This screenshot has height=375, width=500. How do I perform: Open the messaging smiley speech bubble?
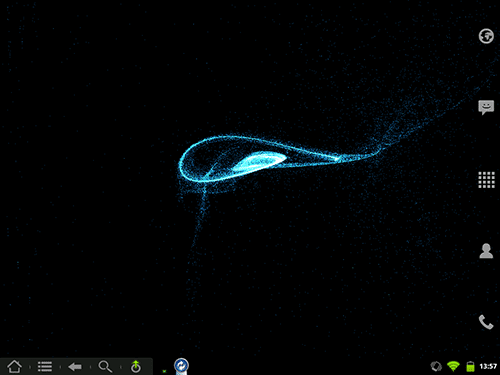[x=486, y=107]
